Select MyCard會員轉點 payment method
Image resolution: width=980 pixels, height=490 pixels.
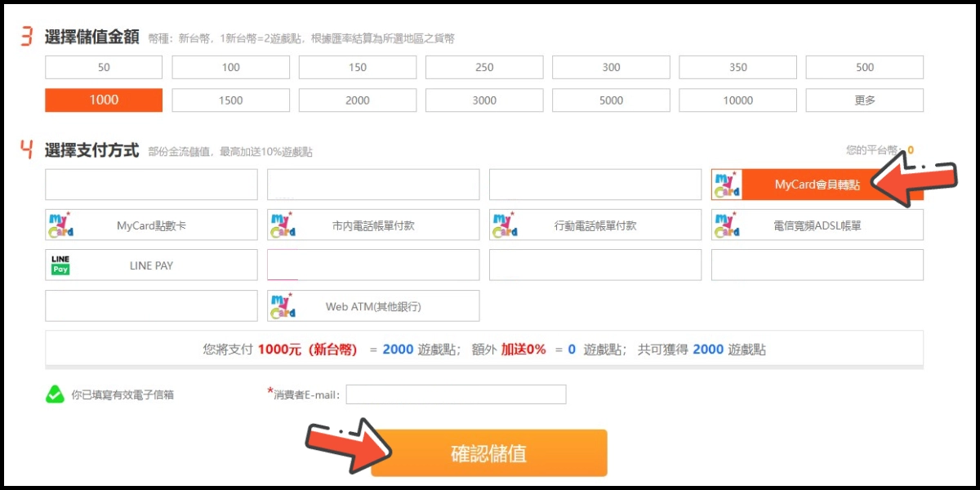coord(817,185)
